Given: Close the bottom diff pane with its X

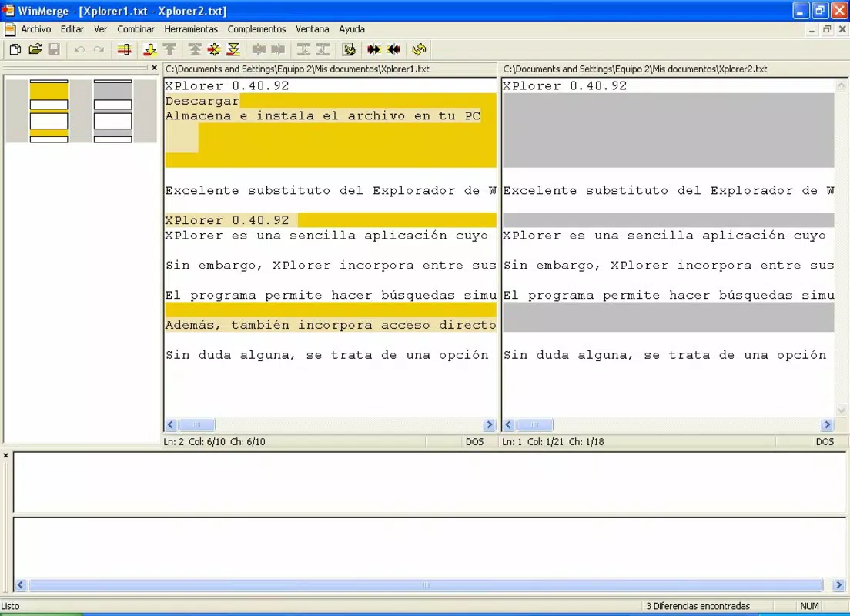Looking at the screenshot, I should (x=6, y=456).
